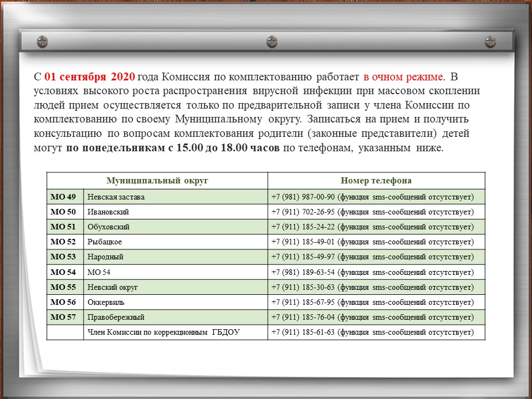Image resolution: width=532 pixels, height=399 pixels.
Task: Click the right screw on the metal bar
Action: 490,42
